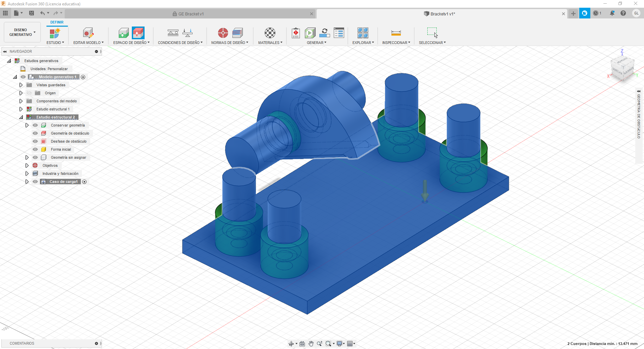The width and height of the screenshot is (644, 349).
Task: Click the Undo arrow
Action: point(43,13)
